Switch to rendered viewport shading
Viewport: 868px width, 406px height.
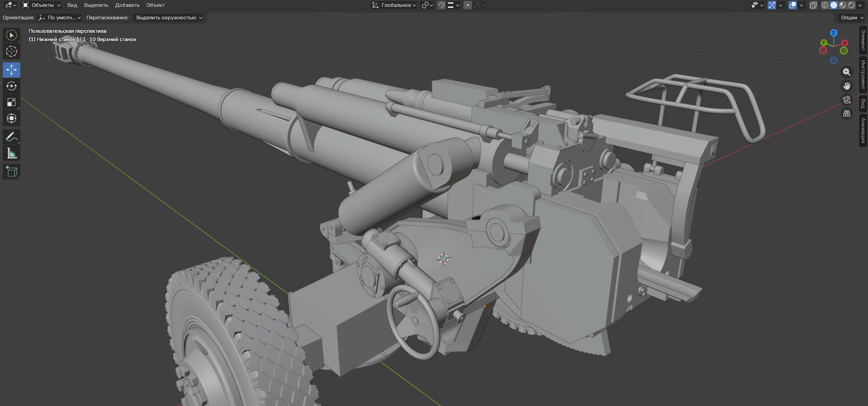point(851,5)
